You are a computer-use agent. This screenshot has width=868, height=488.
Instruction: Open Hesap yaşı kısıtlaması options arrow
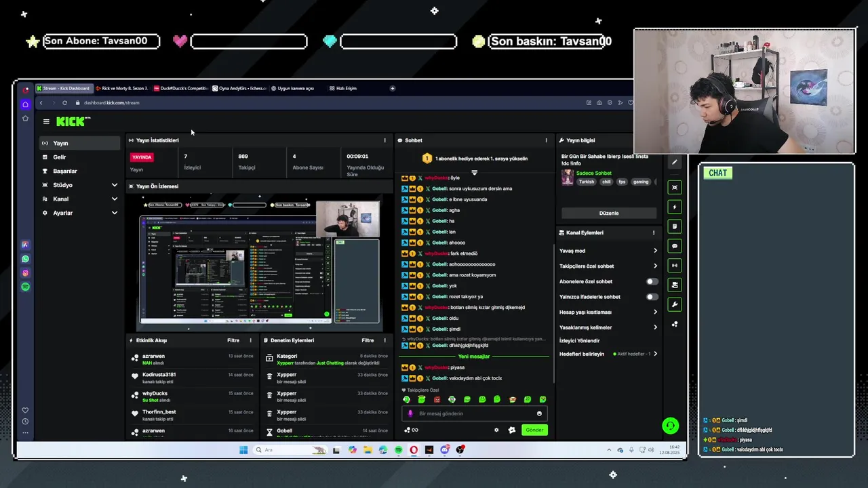(655, 312)
